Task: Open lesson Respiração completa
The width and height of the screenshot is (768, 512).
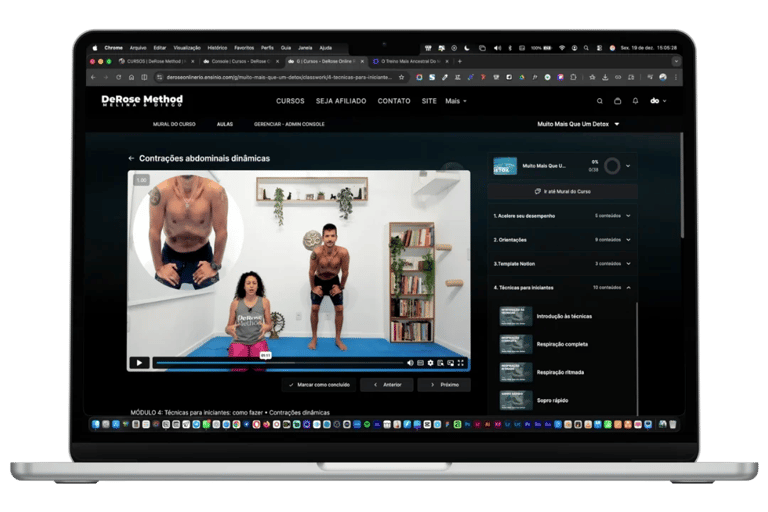Action: (564, 344)
